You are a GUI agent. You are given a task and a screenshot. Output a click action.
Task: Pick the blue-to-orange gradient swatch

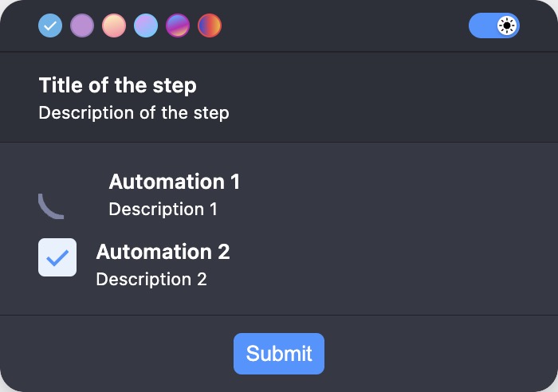pyautogui.click(x=210, y=25)
